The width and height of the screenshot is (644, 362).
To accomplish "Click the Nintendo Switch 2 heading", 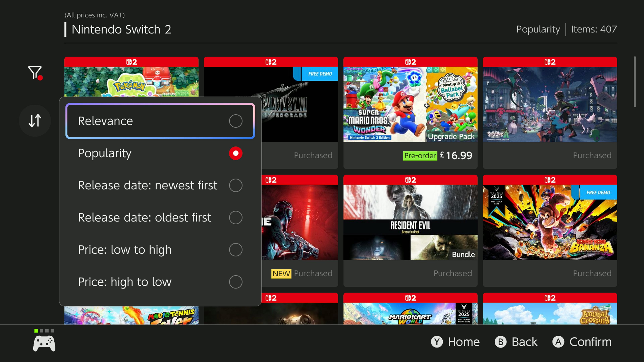I will click(121, 29).
